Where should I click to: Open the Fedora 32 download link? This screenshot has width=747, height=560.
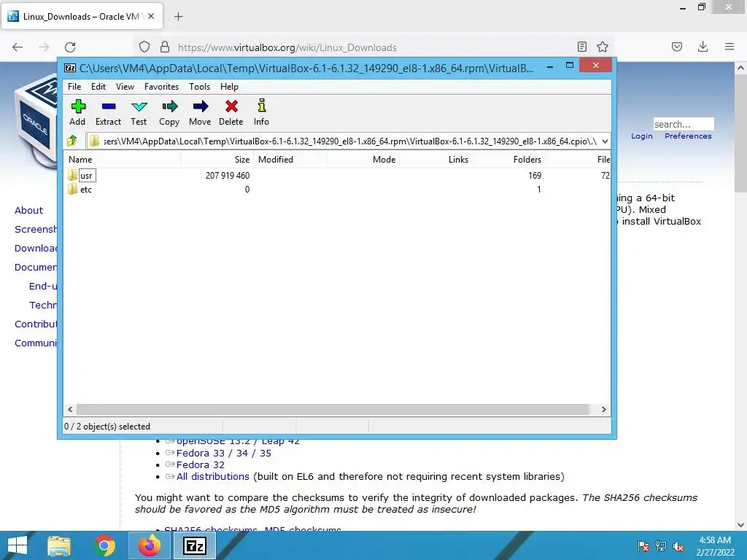200,464
